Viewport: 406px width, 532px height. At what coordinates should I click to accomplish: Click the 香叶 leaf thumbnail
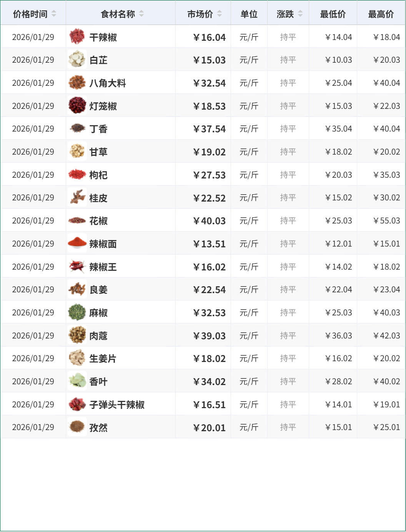pos(77,381)
